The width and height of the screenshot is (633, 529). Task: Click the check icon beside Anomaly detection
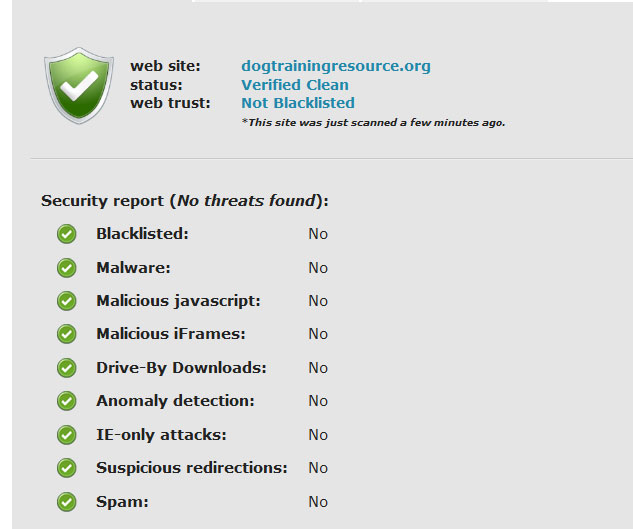[67, 401]
